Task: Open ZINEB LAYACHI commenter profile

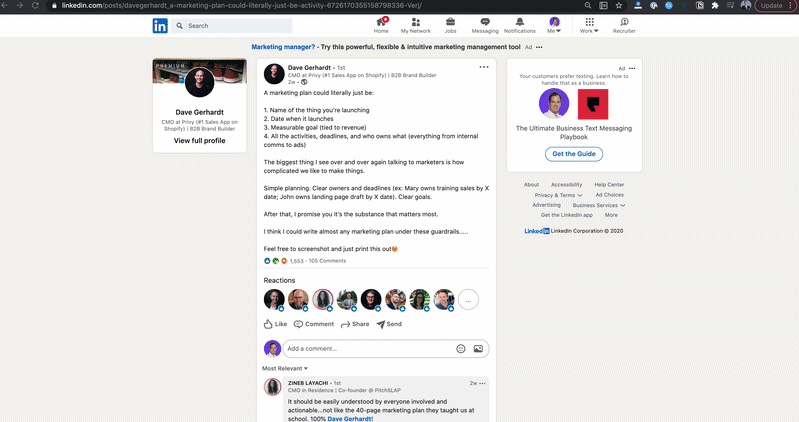Action: pyautogui.click(x=308, y=383)
